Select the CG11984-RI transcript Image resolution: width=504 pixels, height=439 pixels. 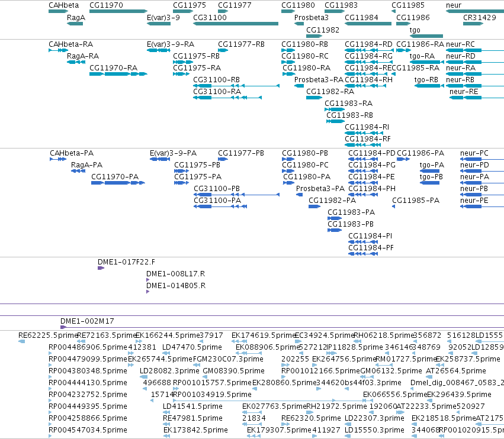click(x=364, y=133)
